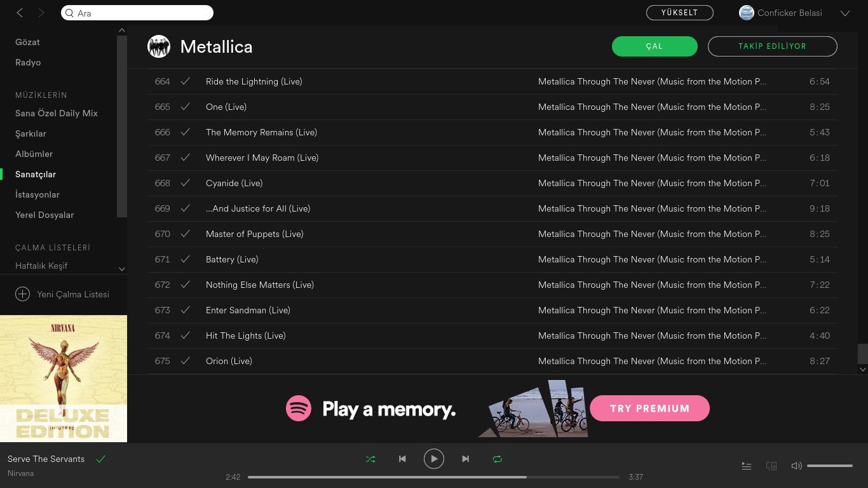Click Conficker Belasi username

[790, 13]
